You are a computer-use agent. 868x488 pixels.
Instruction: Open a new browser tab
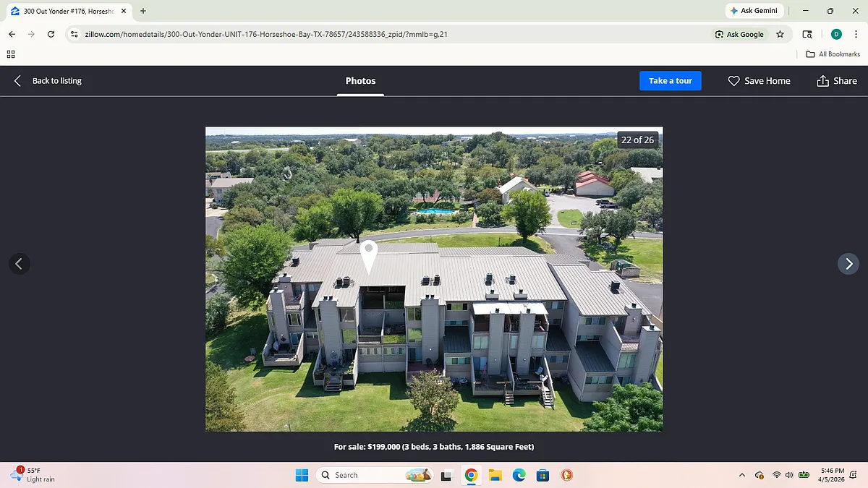[x=143, y=11]
